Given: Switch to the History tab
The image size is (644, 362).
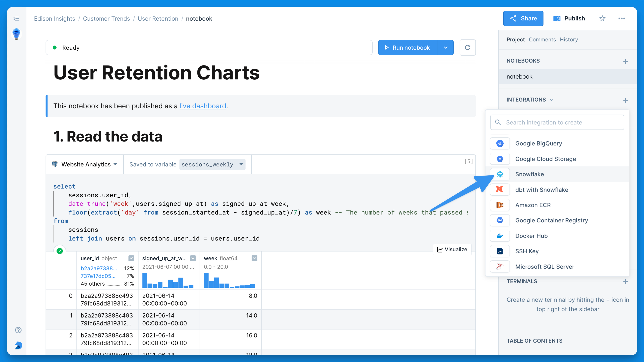Looking at the screenshot, I should [x=569, y=40].
